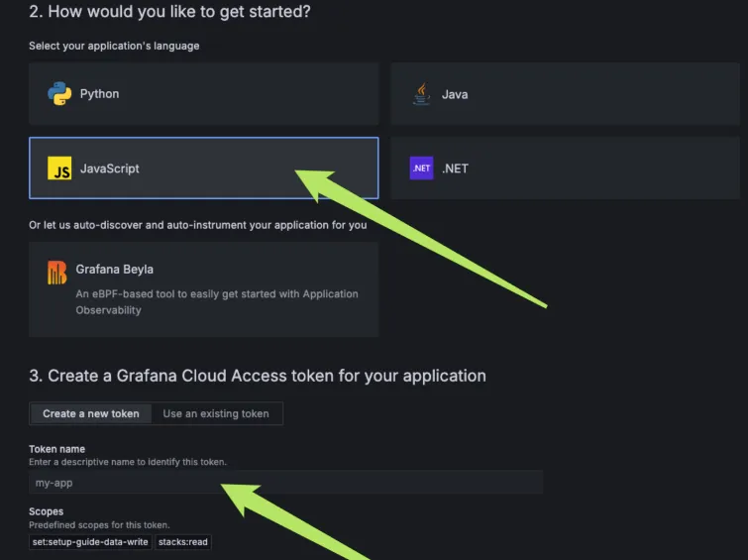
Task: Click the orange Grafana Beyla icon
Action: (x=57, y=273)
